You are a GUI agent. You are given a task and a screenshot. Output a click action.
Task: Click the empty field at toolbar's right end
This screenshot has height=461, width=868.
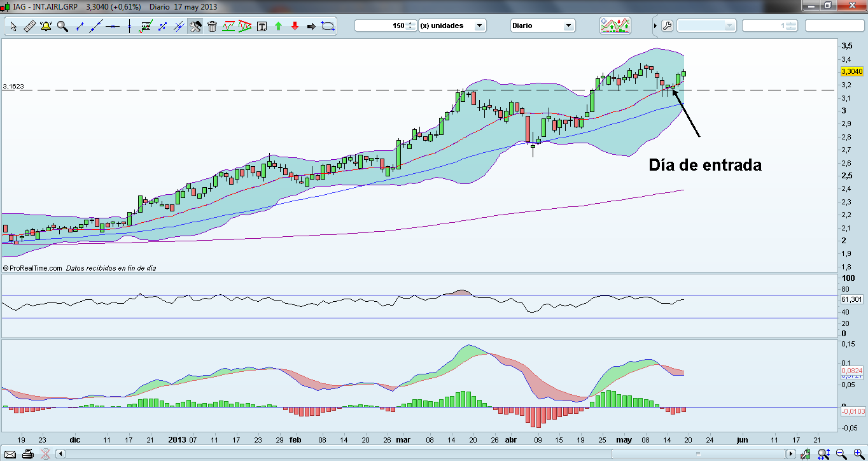834,25
